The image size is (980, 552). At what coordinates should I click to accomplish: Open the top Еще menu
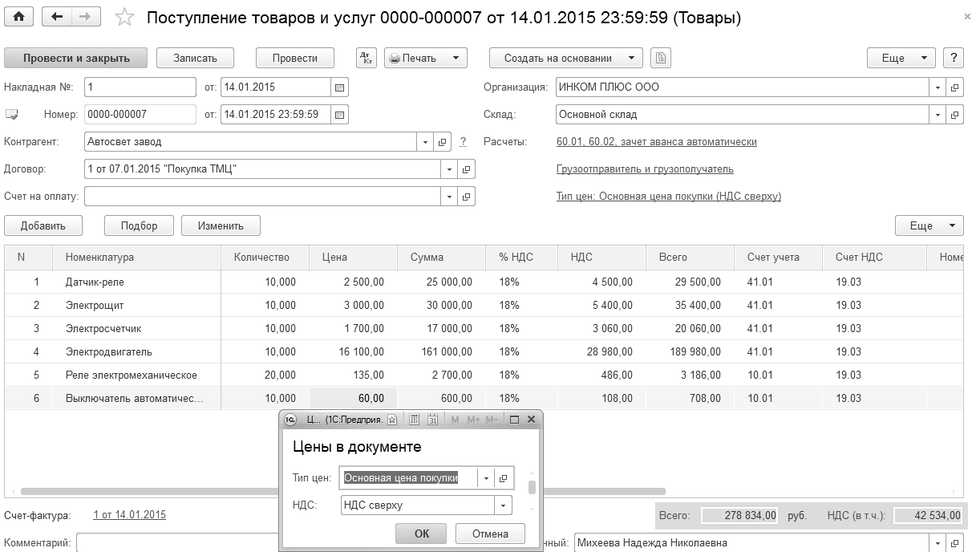point(901,58)
